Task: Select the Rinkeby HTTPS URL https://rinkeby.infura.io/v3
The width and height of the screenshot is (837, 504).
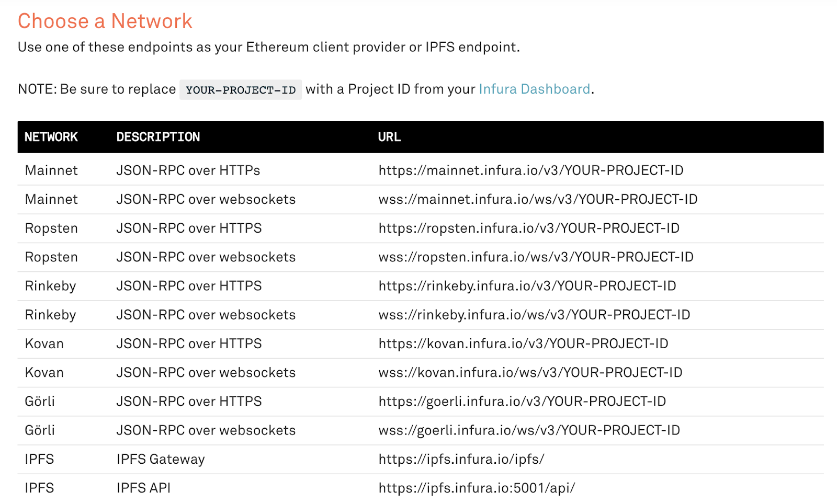Action: (527, 286)
